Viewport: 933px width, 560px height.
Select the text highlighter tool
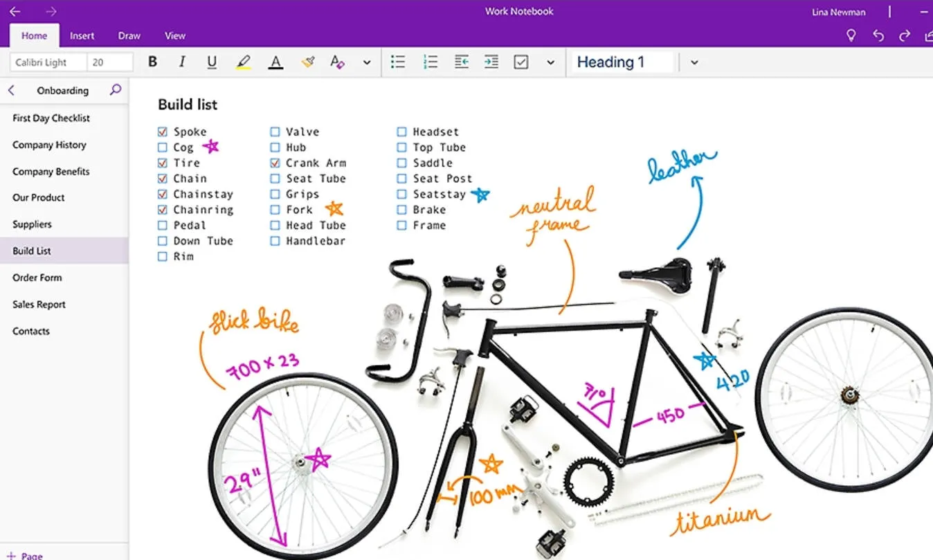(244, 62)
